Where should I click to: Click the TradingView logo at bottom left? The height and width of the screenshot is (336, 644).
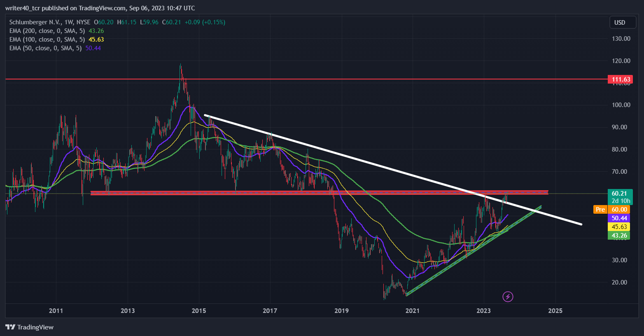tap(30, 327)
